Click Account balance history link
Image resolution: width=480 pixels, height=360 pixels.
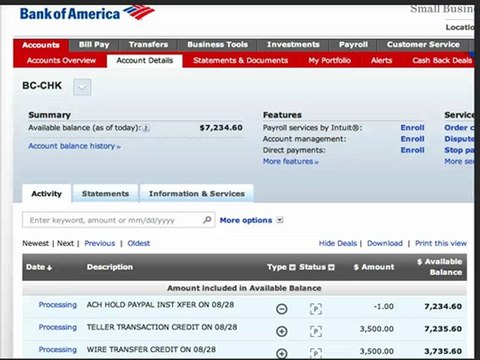[74, 146]
